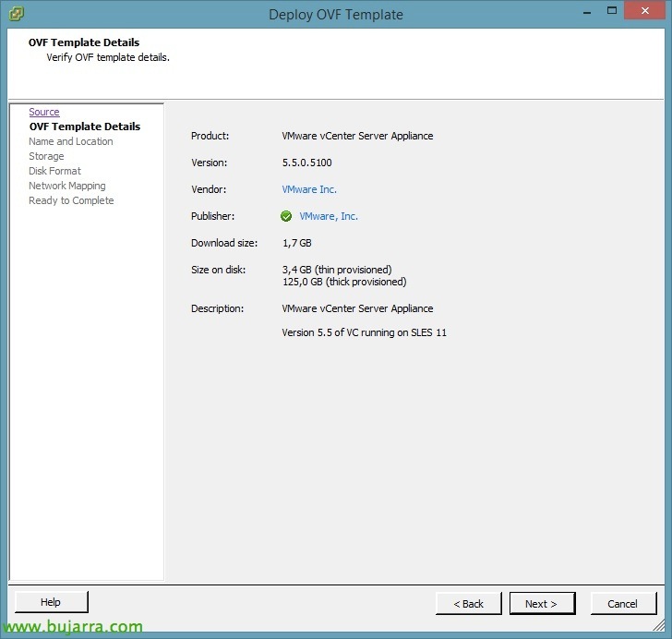Click the 3,4 GB (thin provisioned) text
Image resolution: width=672 pixels, height=639 pixels.
337,270
